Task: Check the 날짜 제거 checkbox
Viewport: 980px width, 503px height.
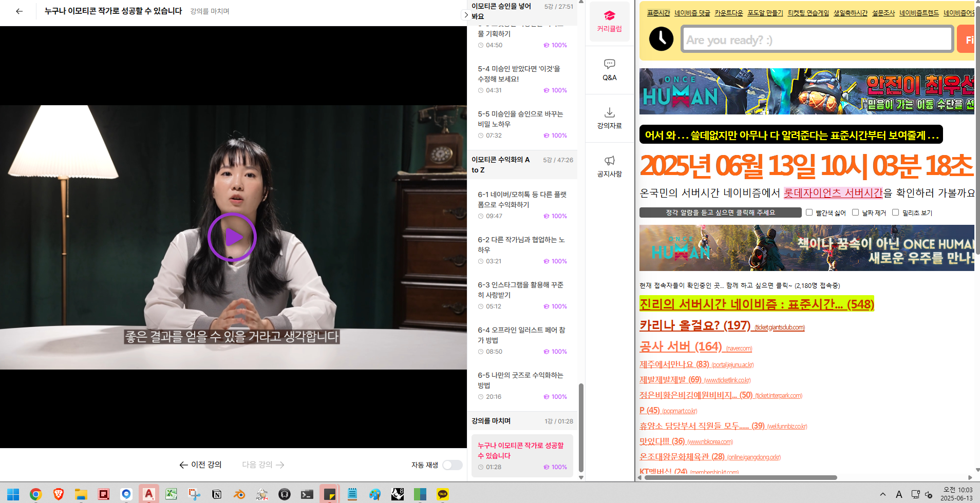Action: point(855,212)
